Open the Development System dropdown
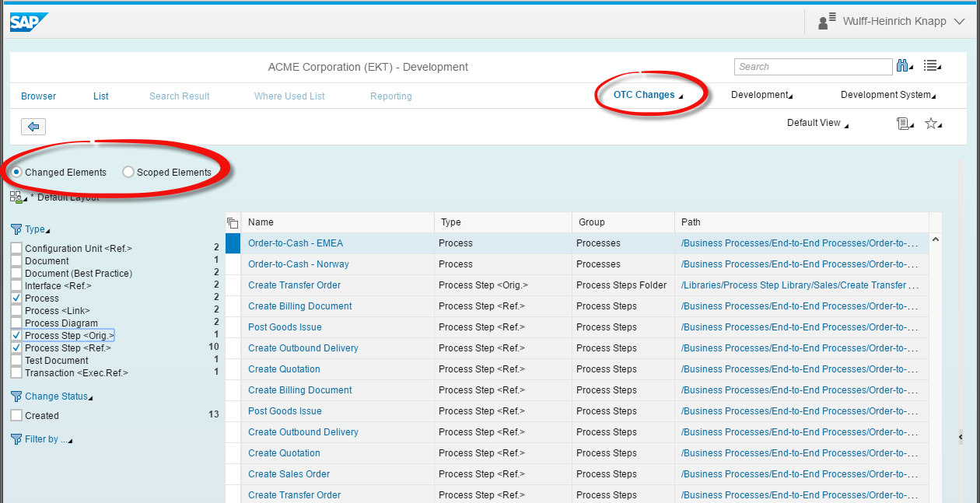Image resolution: width=980 pixels, height=503 pixels. coord(888,95)
